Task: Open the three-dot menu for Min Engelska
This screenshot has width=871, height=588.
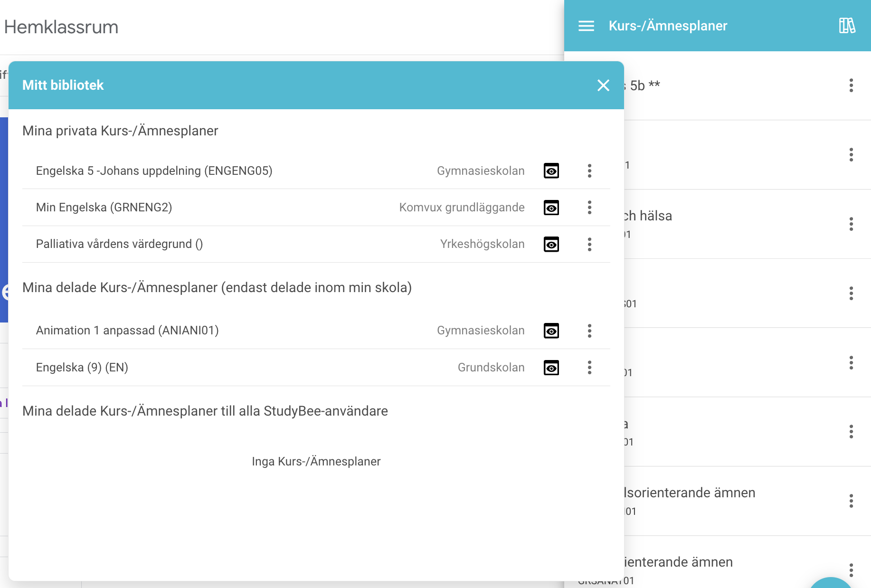Action: [x=589, y=208]
